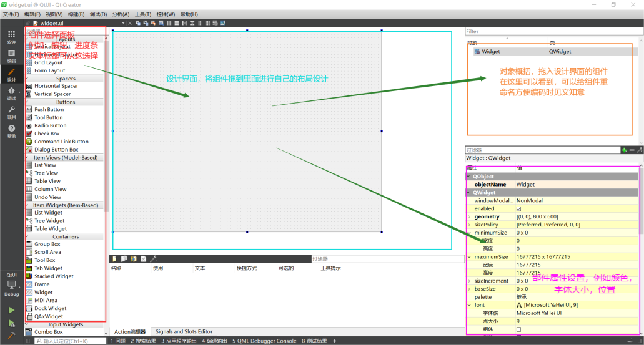Select Widget row in object inspector
644x345 pixels.
(x=552, y=52)
